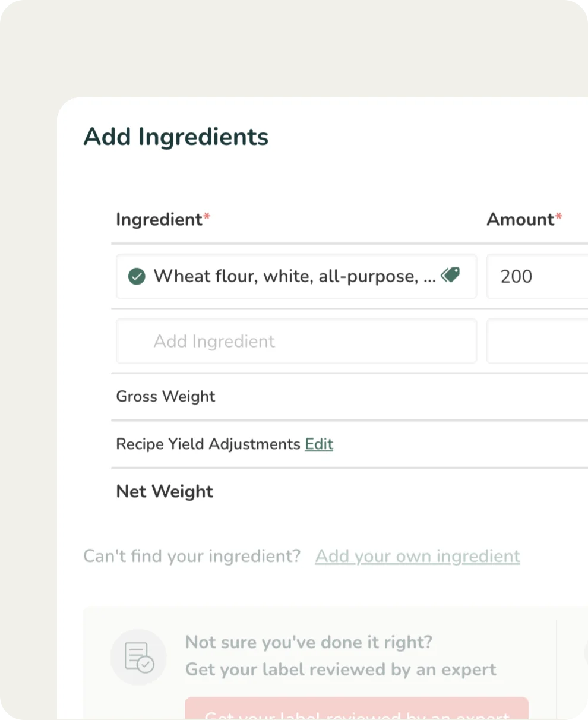Click the Ingredient column header
588x720 pixels.
(x=159, y=219)
